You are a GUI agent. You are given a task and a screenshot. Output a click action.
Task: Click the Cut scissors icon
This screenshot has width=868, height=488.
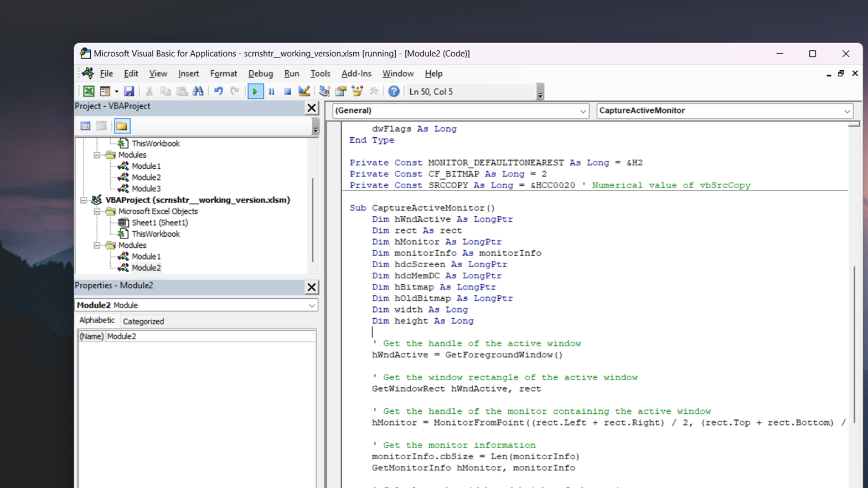(149, 91)
